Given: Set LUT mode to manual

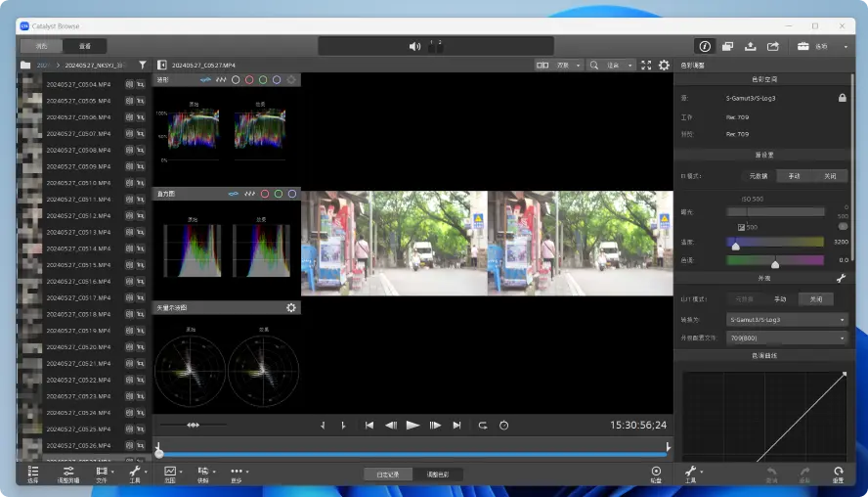Looking at the screenshot, I should point(780,299).
